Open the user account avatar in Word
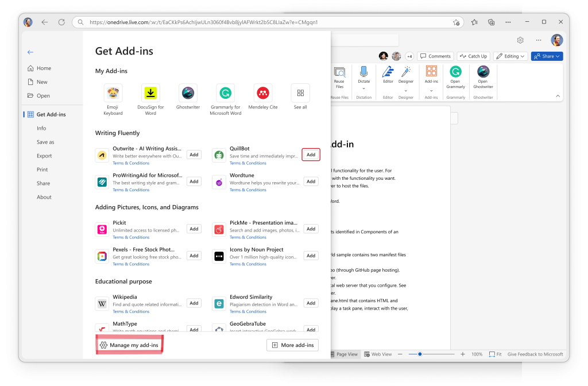 557,40
